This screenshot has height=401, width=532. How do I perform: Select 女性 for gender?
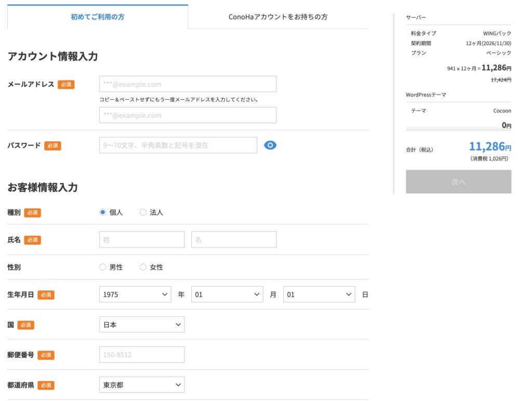[143, 266]
